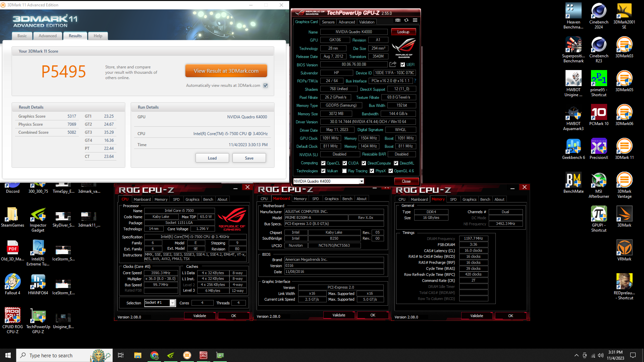Open Validation tab in GPU-Z

[367, 22]
